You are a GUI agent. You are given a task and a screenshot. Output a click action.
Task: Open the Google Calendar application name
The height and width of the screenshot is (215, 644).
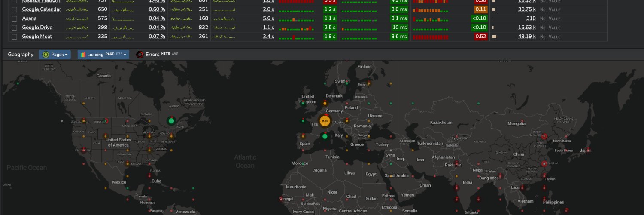click(x=42, y=9)
